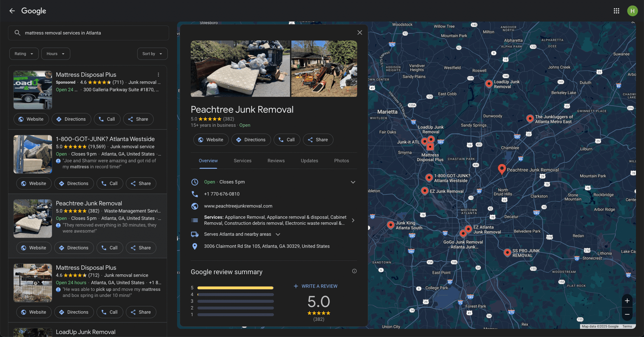
Task: Open the 1-800-GOT-JUNK? listing thumbnail
Action: [x=33, y=154]
